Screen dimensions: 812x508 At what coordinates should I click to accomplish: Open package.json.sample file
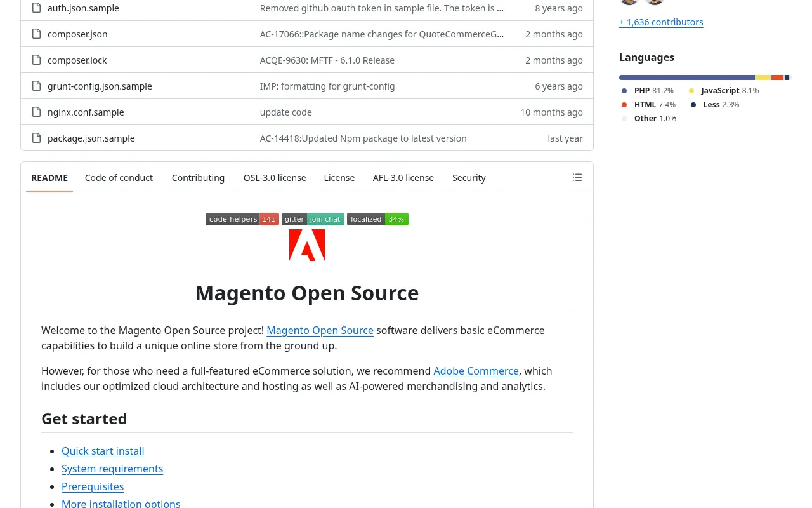pos(91,138)
